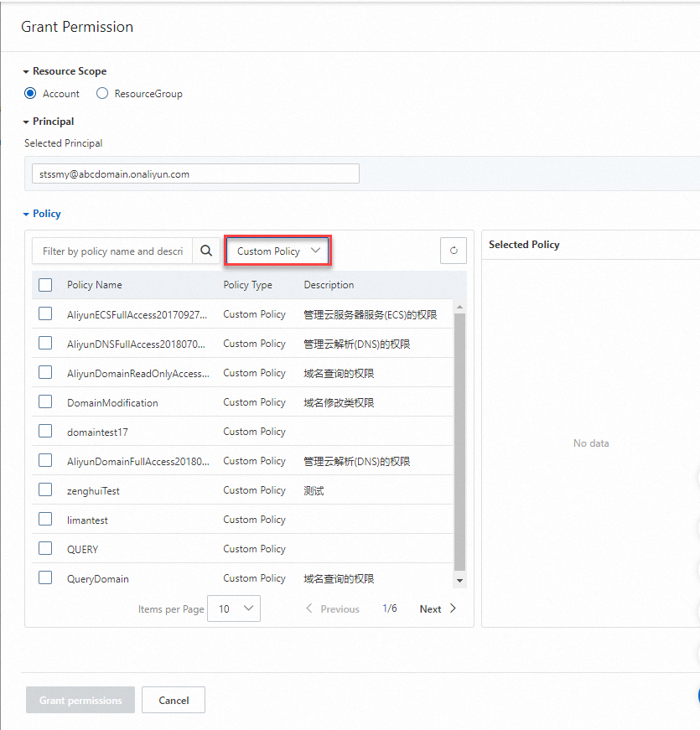Select the ResourceGroup radio button
The height and width of the screenshot is (730, 700).
point(102,94)
